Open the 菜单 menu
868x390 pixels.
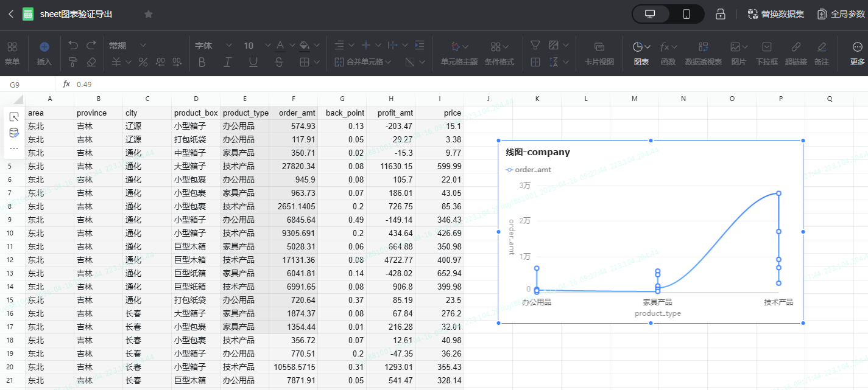pos(12,52)
